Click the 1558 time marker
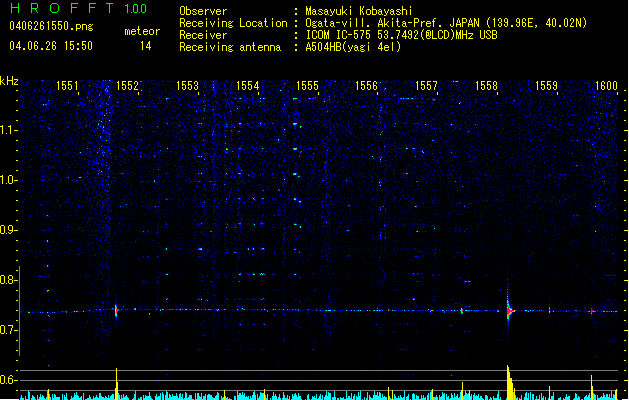 (486, 86)
